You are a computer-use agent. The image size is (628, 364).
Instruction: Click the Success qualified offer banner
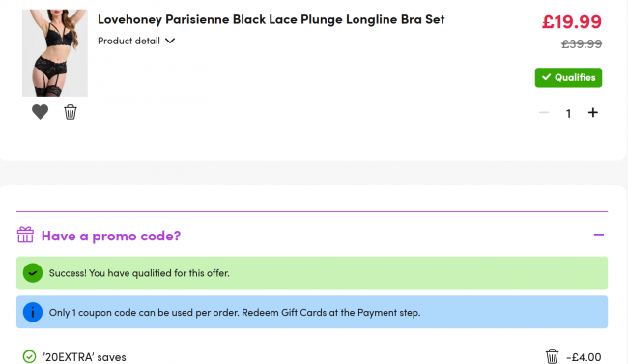coord(312,273)
